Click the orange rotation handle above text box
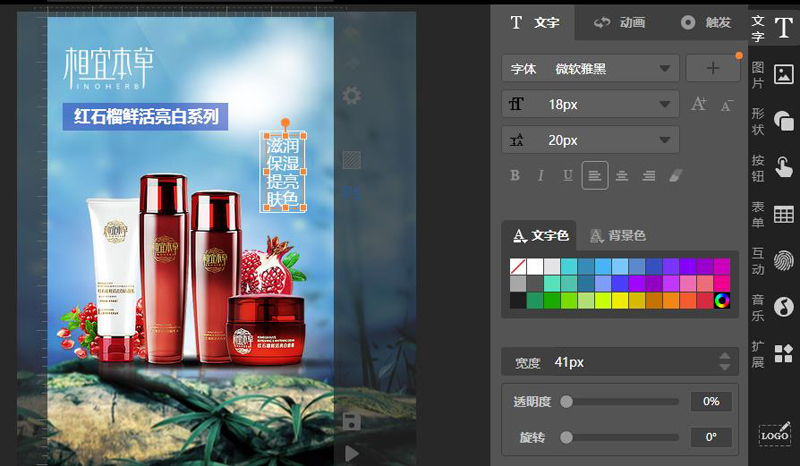The width and height of the screenshot is (800, 466). 285,122
